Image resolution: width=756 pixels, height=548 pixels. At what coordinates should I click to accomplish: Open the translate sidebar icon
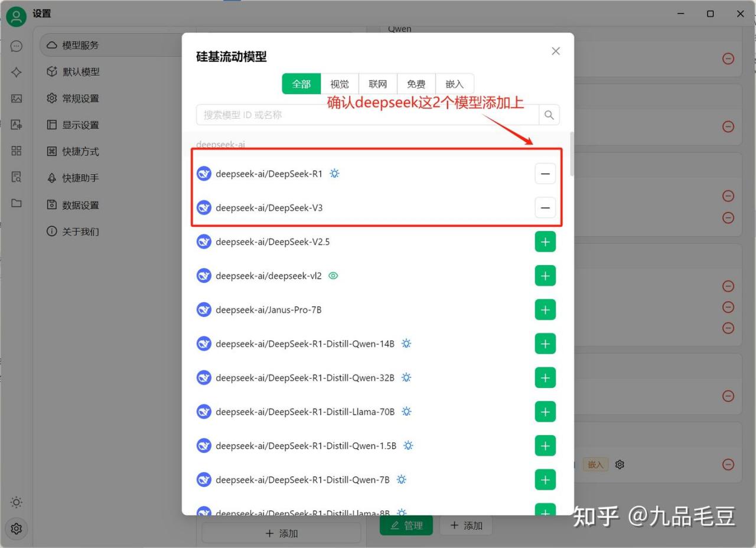[17, 125]
